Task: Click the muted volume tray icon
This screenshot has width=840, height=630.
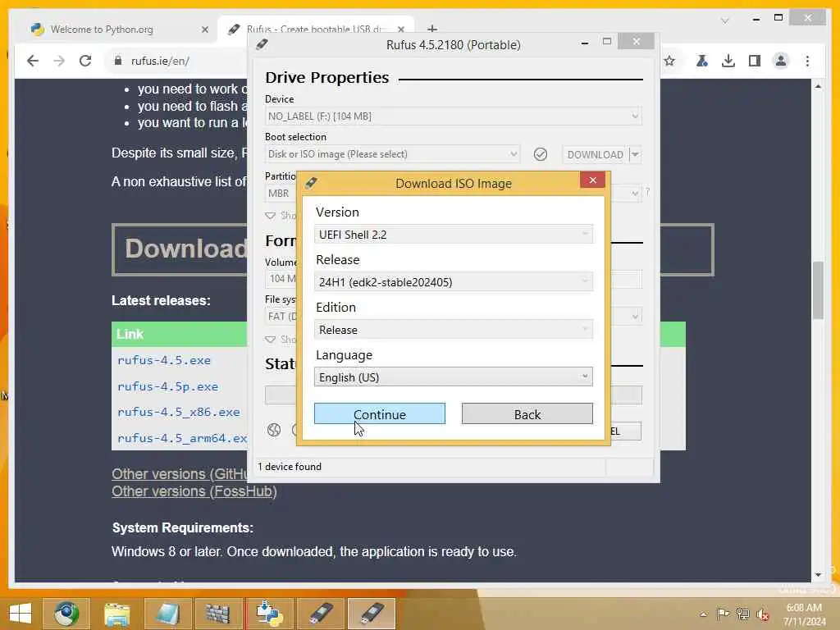Action: point(763,614)
